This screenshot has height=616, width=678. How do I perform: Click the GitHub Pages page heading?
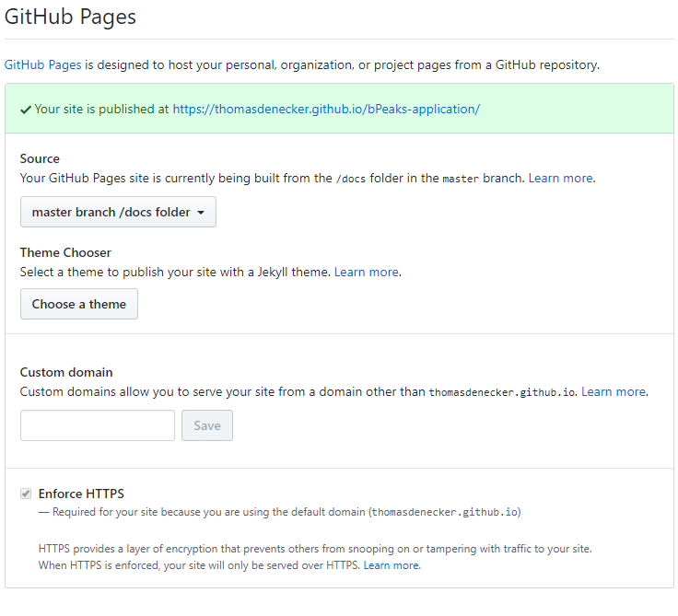(70, 17)
